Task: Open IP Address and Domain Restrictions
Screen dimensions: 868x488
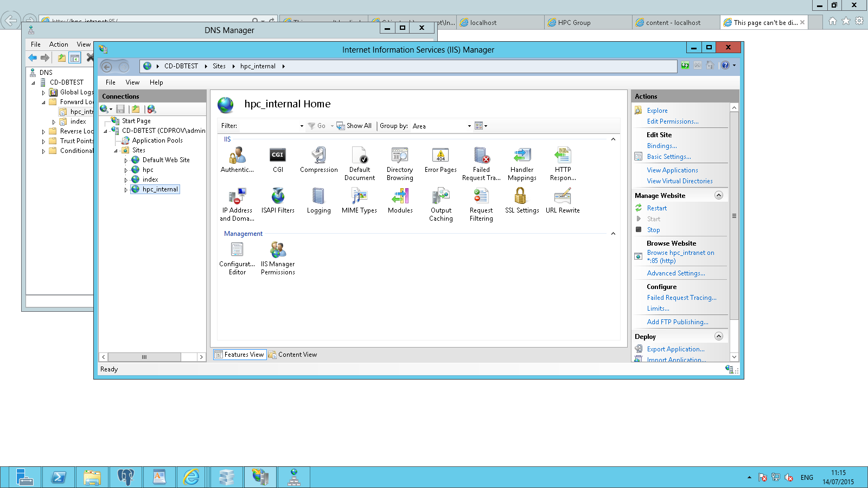Action: [237, 204]
